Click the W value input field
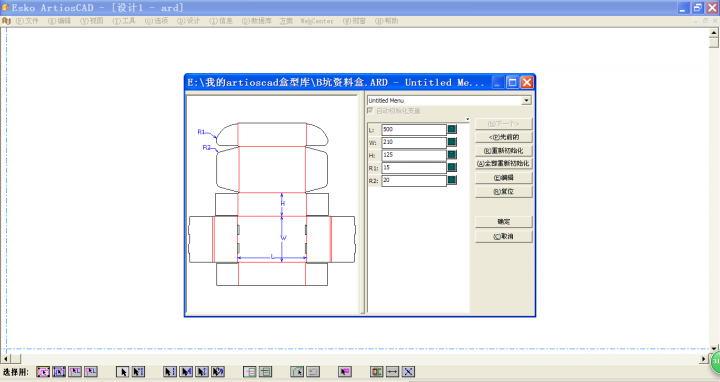Image resolution: width=720 pixels, height=382 pixels. coord(414,142)
